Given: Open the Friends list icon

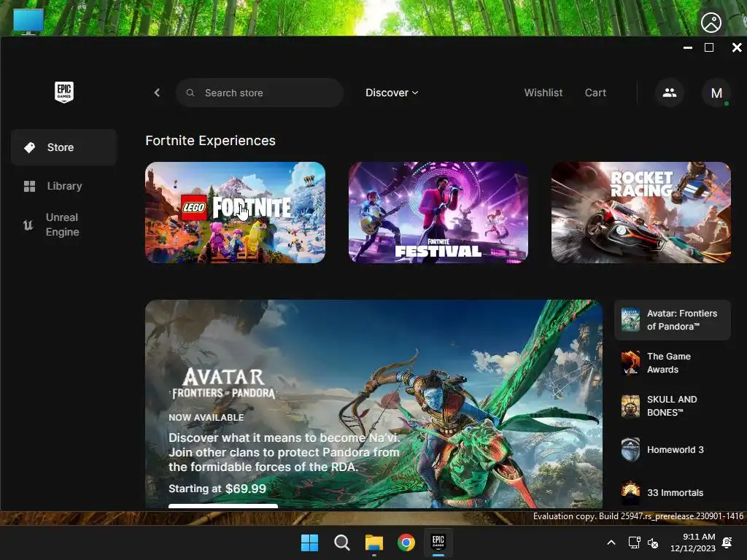Looking at the screenshot, I should [670, 93].
